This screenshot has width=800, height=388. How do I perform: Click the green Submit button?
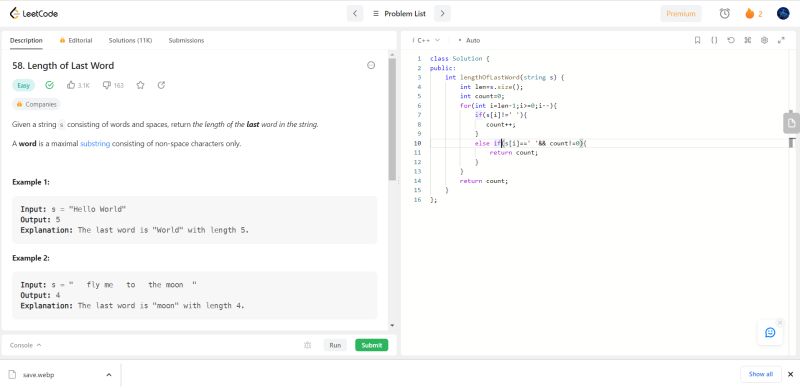tap(371, 345)
